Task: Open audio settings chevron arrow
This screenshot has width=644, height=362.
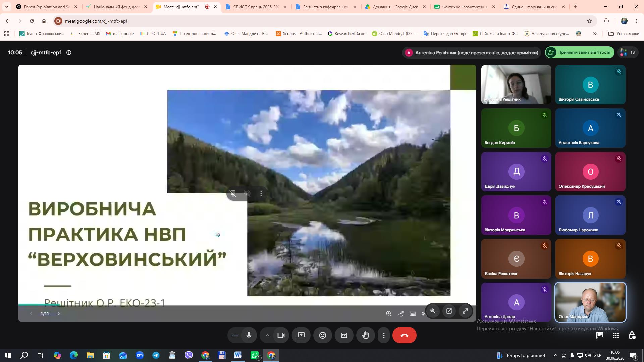Action: tap(267, 335)
